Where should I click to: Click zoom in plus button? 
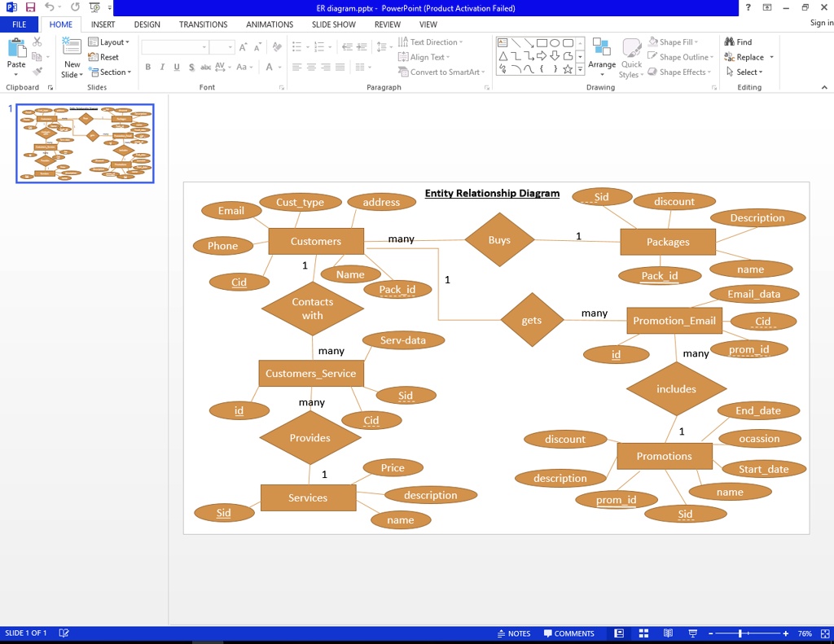tap(786, 633)
